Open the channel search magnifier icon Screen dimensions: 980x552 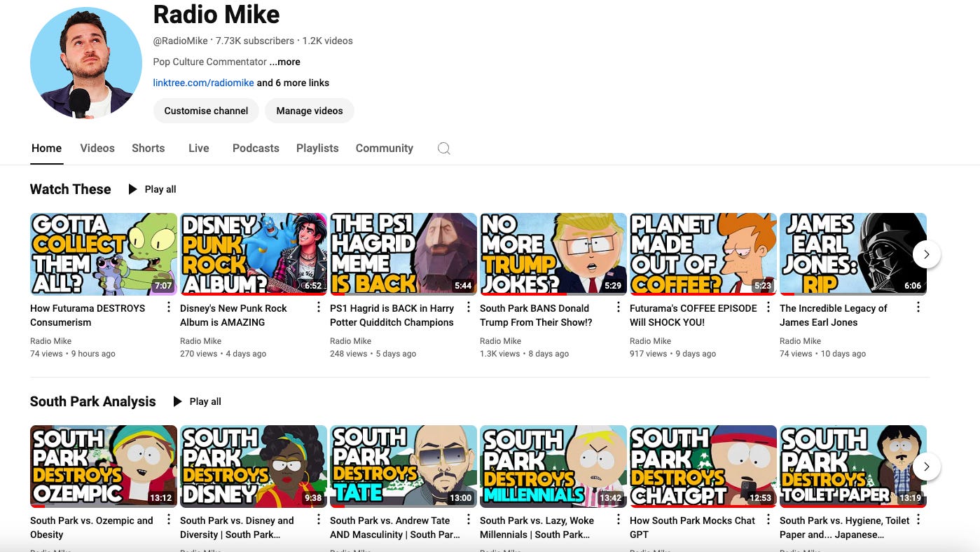tap(443, 149)
